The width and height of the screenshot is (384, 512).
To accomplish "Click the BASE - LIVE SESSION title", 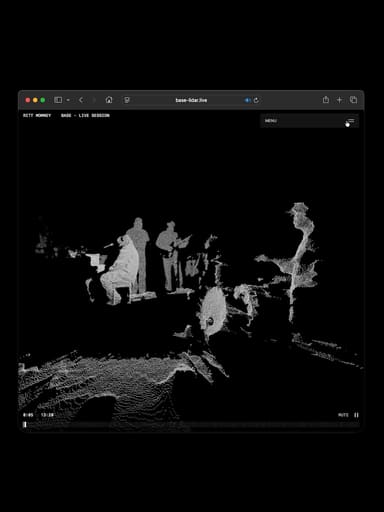I will click(x=85, y=115).
